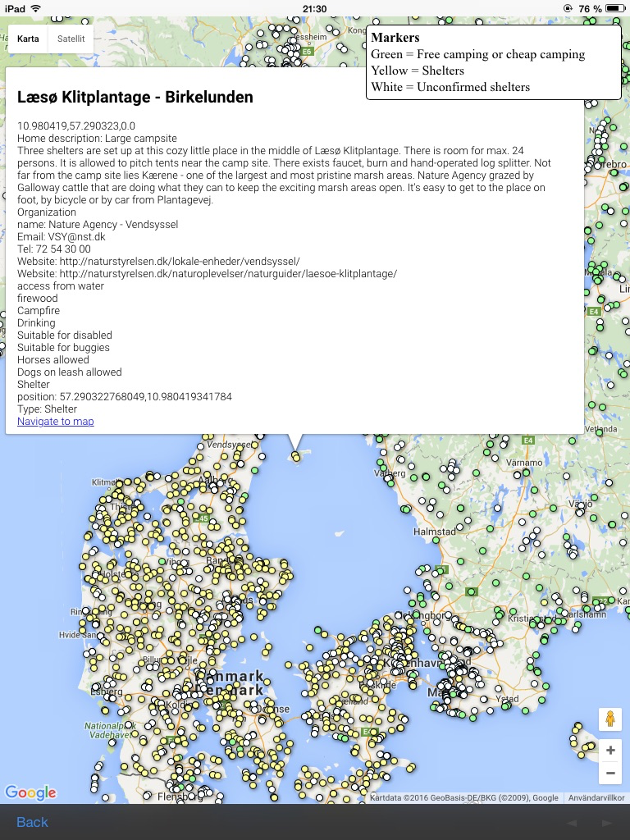The width and height of the screenshot is (630, 840).
Task: Click the E4 road sign near Värnamo
Action: pos(528,440)
